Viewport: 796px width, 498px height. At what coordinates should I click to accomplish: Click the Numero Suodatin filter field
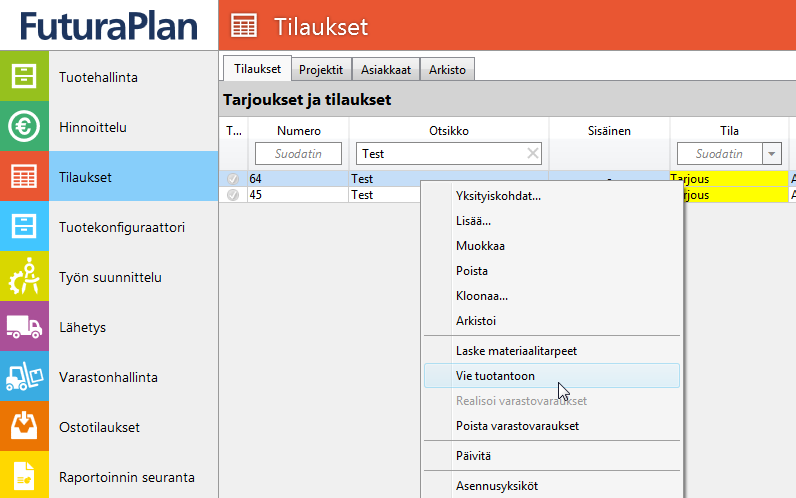pos(298,154)
